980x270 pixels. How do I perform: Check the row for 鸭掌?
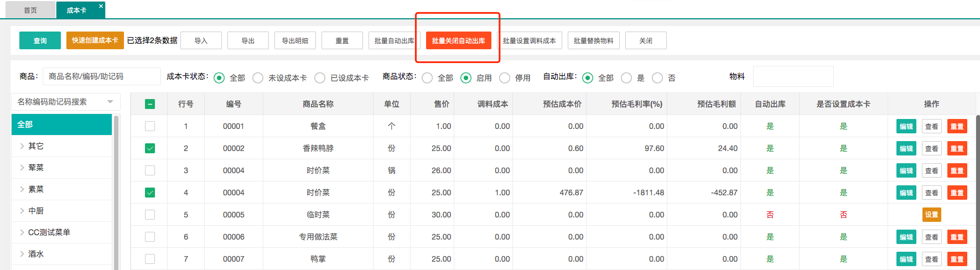[x=150, y=259]
